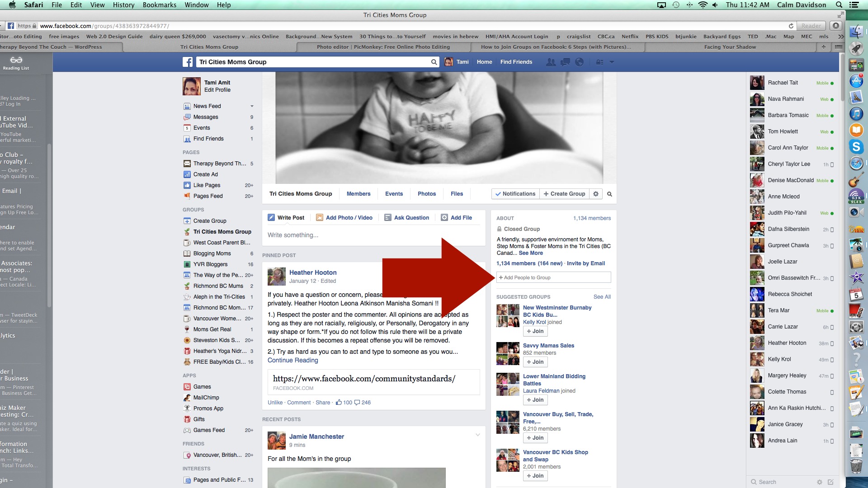This screenshot has height=488, width=868.
Task: Click the Continue Reading link
Action: 292,360
